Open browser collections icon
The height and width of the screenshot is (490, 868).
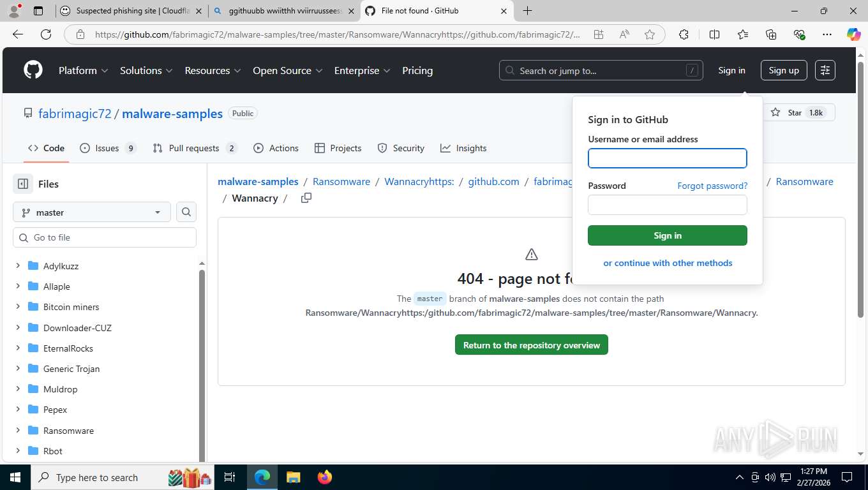point(771,34)
